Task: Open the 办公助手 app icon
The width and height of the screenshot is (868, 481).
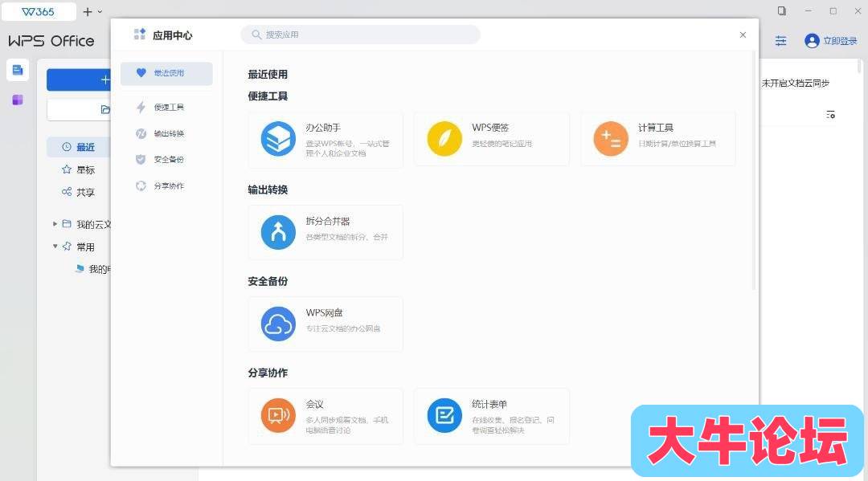Action: [278, 139]
